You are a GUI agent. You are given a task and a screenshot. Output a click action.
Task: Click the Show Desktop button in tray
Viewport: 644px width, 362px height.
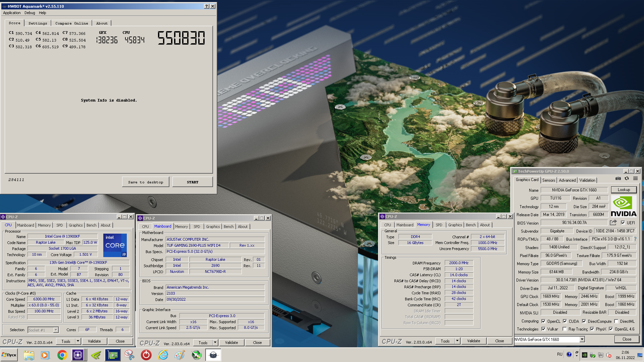point(640,355)
